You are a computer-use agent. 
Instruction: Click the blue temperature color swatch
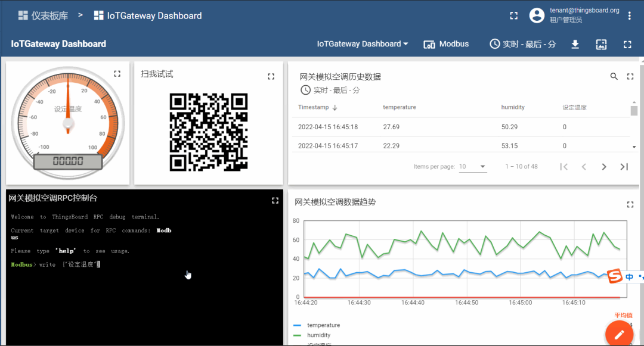point(296,325)
